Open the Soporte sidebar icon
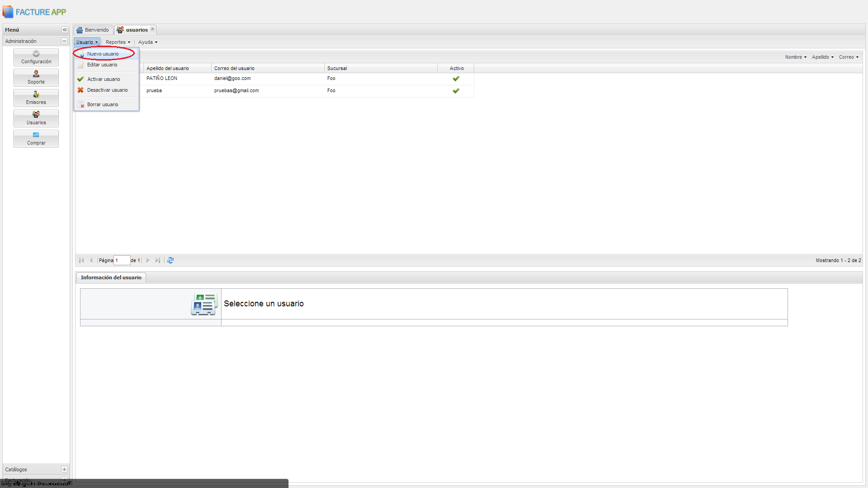 click(36, 77)
